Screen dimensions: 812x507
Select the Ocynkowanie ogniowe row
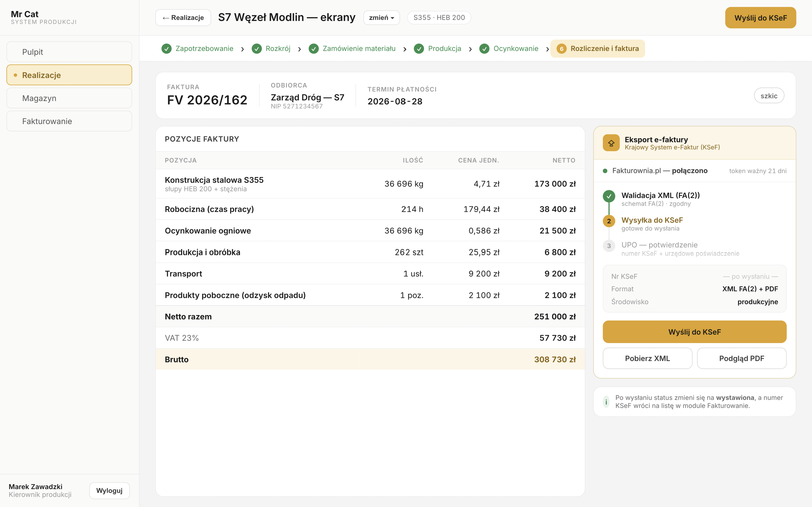point(370,231)
